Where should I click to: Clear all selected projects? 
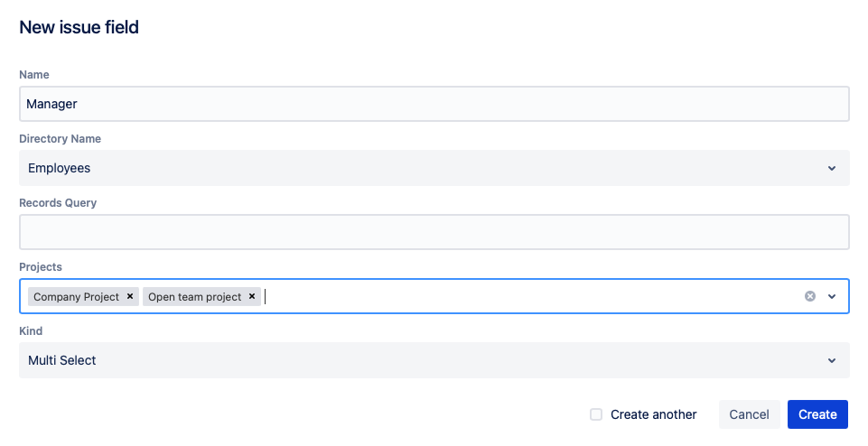810,296
